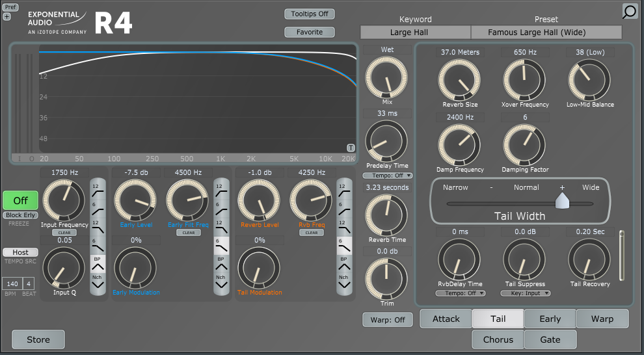Click the Store button
The image size is (644, 355).
pos(38,339)
